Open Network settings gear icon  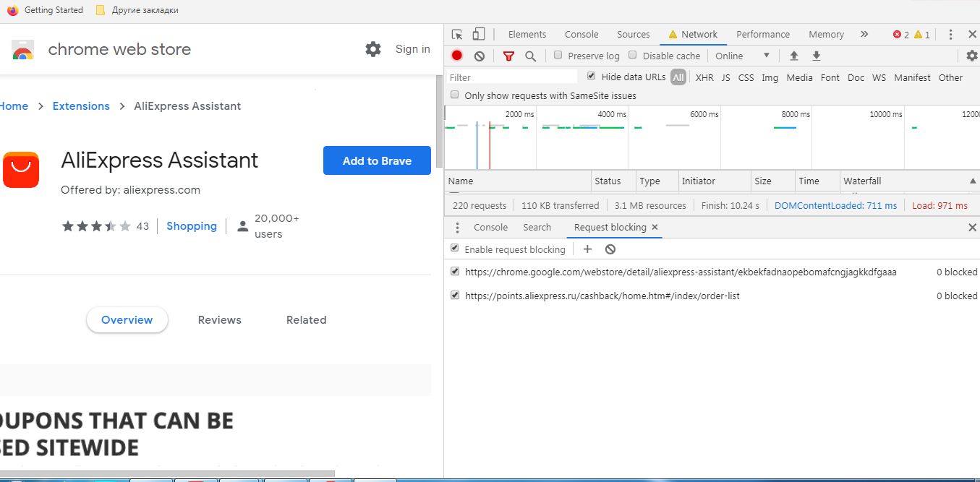(972, 56)
